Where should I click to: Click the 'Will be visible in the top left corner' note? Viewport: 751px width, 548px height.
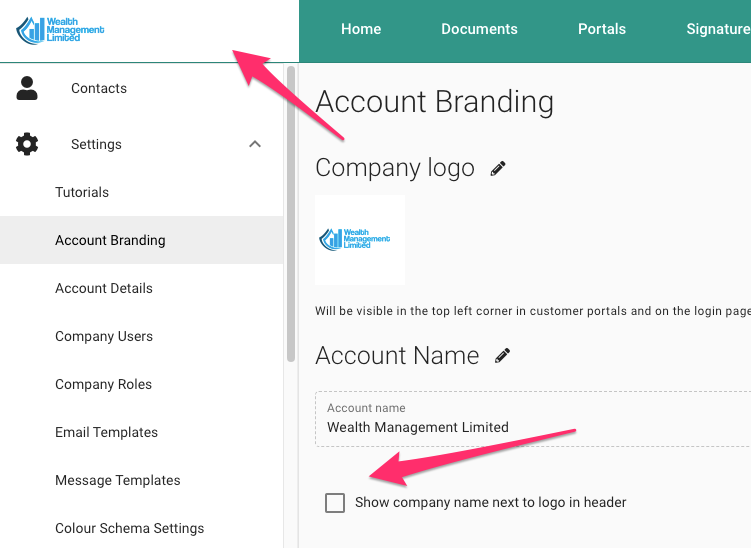tap(533, 311)
